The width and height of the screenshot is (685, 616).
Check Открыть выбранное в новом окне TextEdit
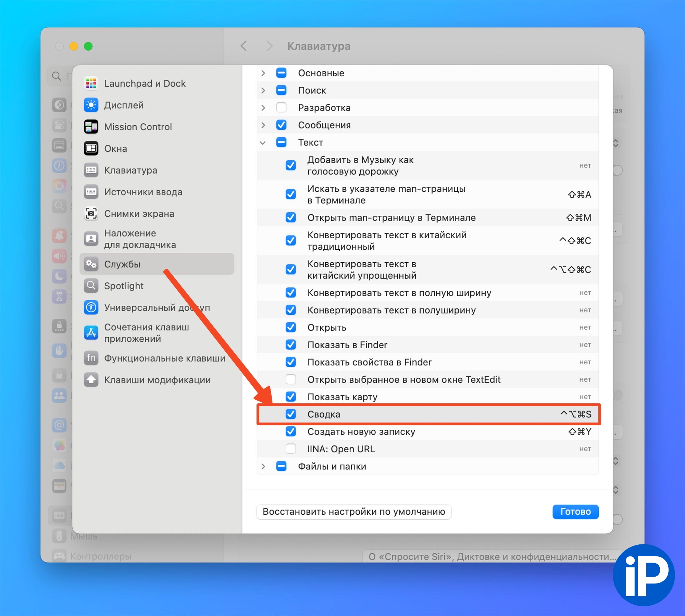click(291, 379)
